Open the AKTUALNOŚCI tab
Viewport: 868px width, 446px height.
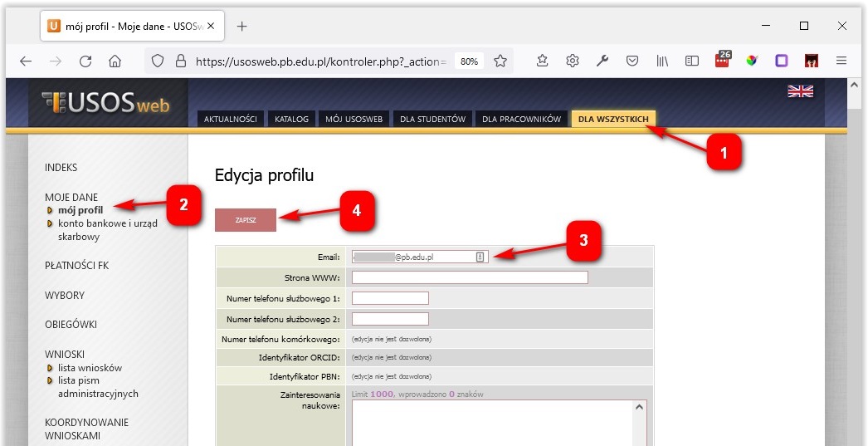click(x=231, y=119)
